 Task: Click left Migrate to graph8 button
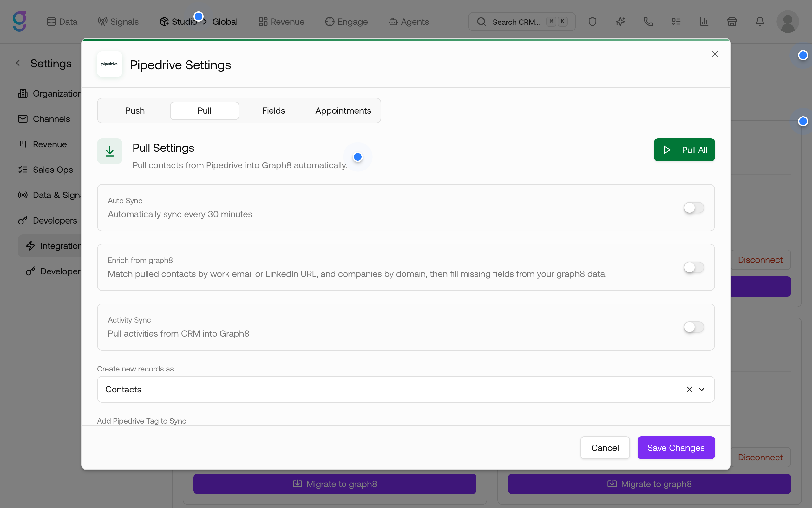click(x=335, y=484)
